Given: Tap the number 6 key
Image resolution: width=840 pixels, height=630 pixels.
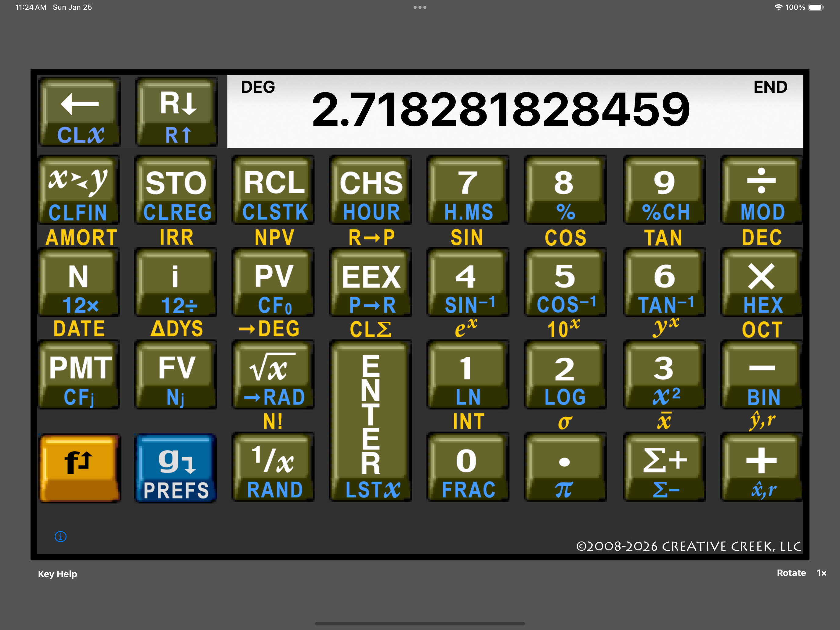Looking at the screenshot, I should point(664,283).
